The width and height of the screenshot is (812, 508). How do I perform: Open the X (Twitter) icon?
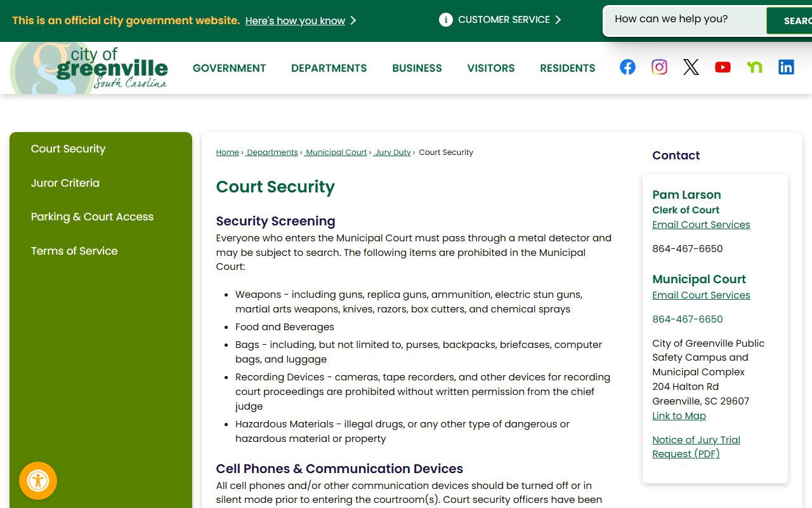coord(691,67)
